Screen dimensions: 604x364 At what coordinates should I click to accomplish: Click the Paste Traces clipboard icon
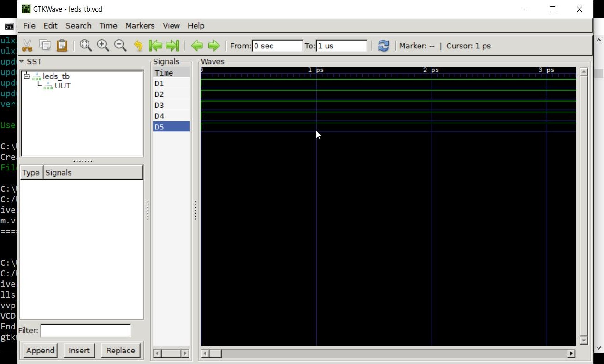(62, 46)
